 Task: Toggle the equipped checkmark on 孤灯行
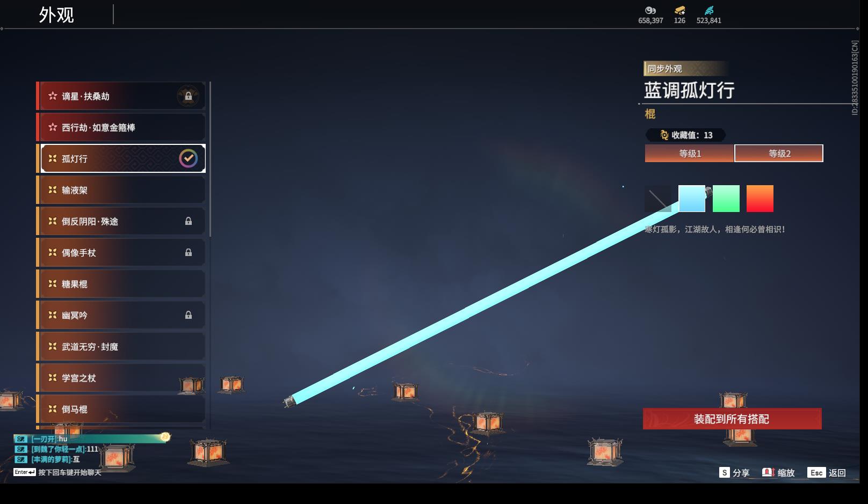[188, 158]
